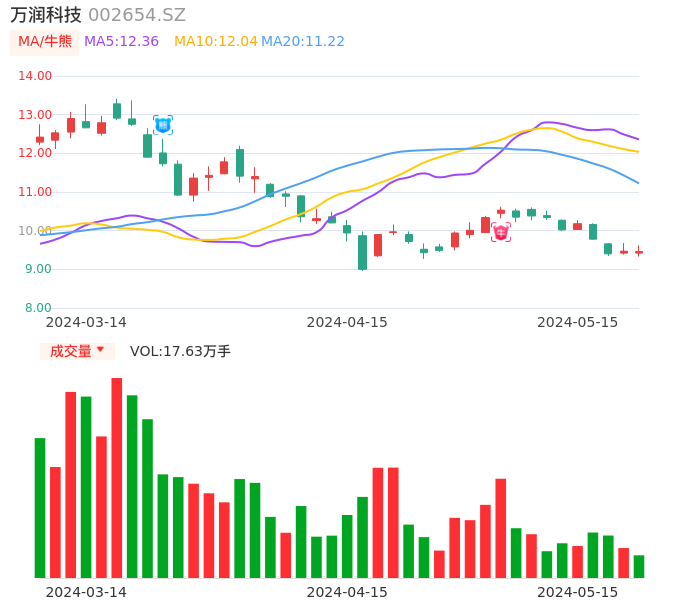Click the 11.00 price axis label
This screenshot has width=686, height=606.
click(35, 192)
